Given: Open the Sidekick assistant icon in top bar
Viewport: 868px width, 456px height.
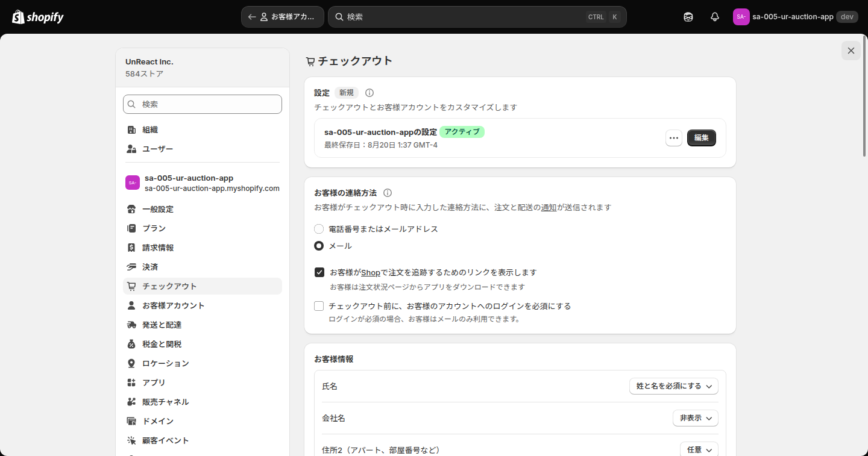Looking at the screenshot, I should (688, 17).
